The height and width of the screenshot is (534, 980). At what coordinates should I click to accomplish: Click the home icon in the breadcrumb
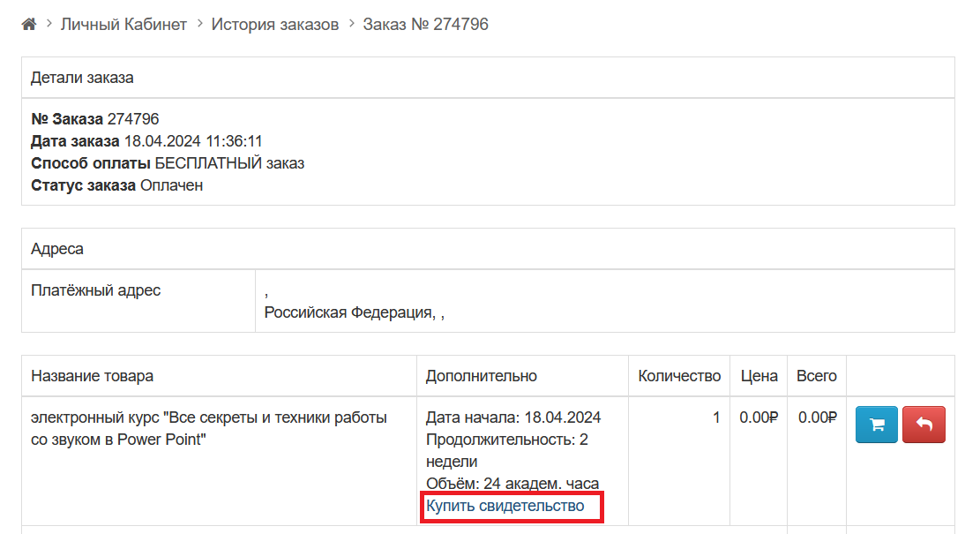point(29,25)
